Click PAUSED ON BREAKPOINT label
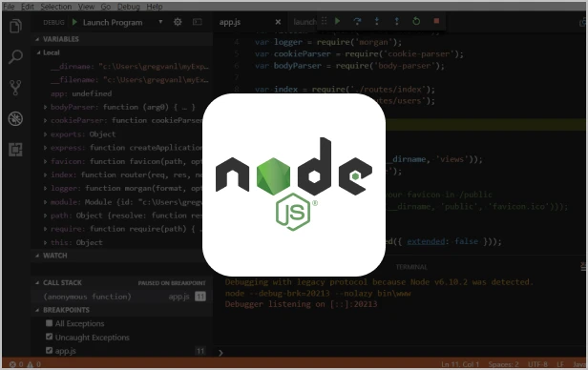588x370 pixels. click(x=172, y=283)
